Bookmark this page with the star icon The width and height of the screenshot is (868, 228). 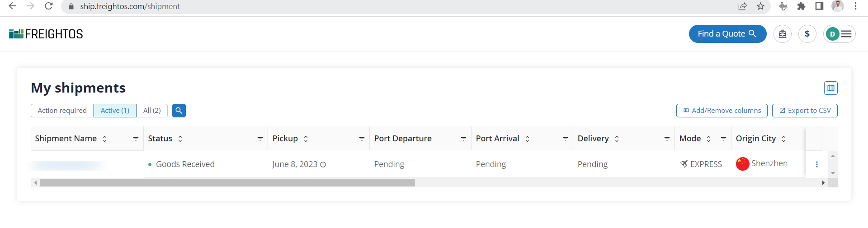761,6
